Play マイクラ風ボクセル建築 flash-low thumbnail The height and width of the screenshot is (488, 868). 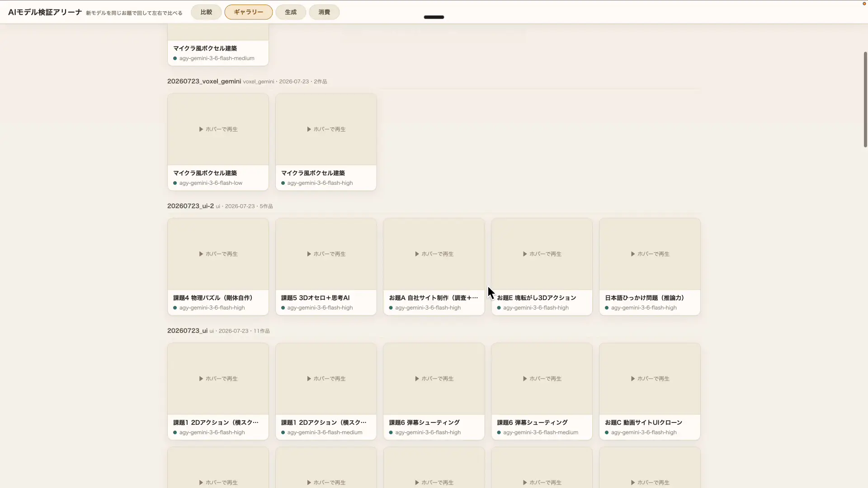(218, 129)
